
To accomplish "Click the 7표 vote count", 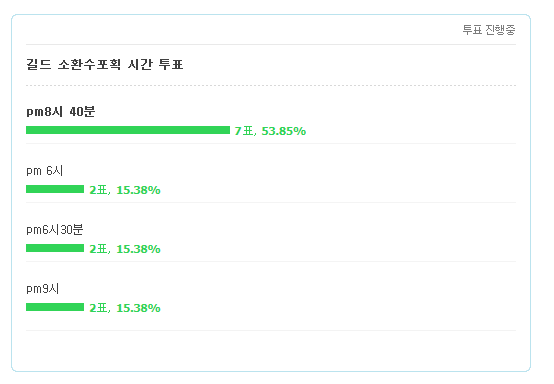I will tap(244, 131).
